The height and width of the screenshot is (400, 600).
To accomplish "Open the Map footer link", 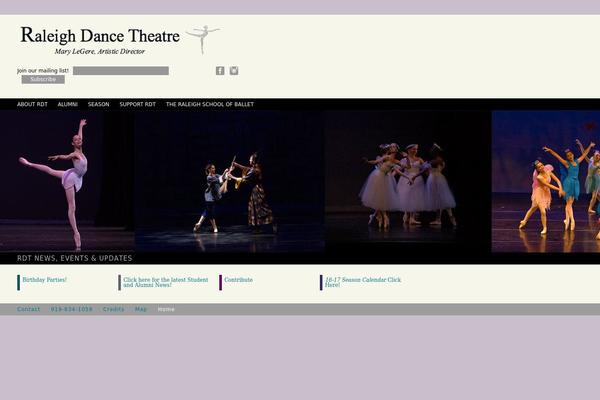I will tap(140, 309).
